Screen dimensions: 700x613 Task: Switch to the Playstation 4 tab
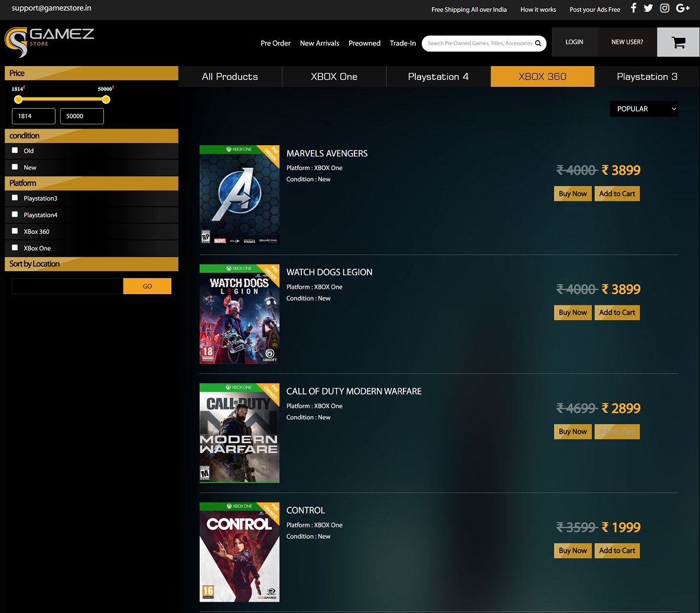[438, 76]
